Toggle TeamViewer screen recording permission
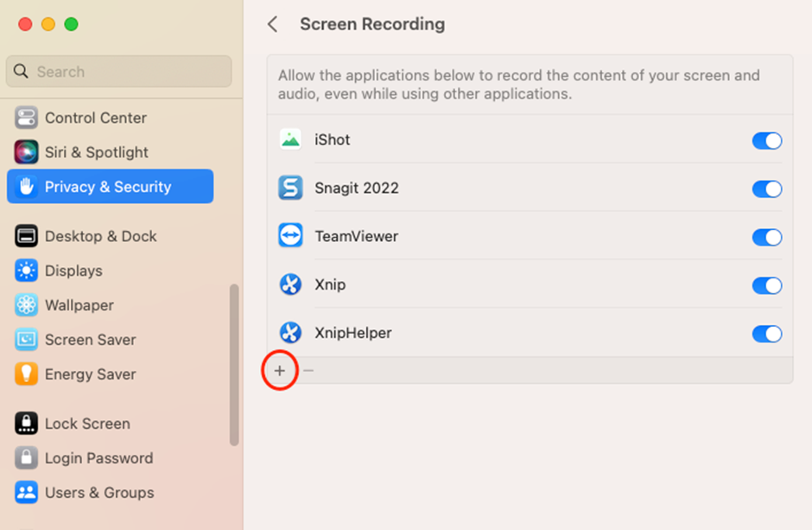Viewport: 812px width, 530px height. (766, 237)
